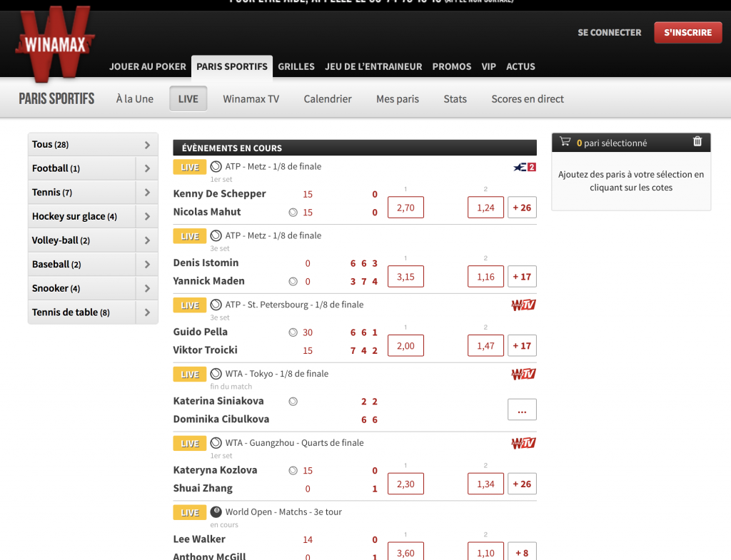
Task: Open JEU DE L'ENTRAINEUR menu item
Action: click(x=373, y=66)
